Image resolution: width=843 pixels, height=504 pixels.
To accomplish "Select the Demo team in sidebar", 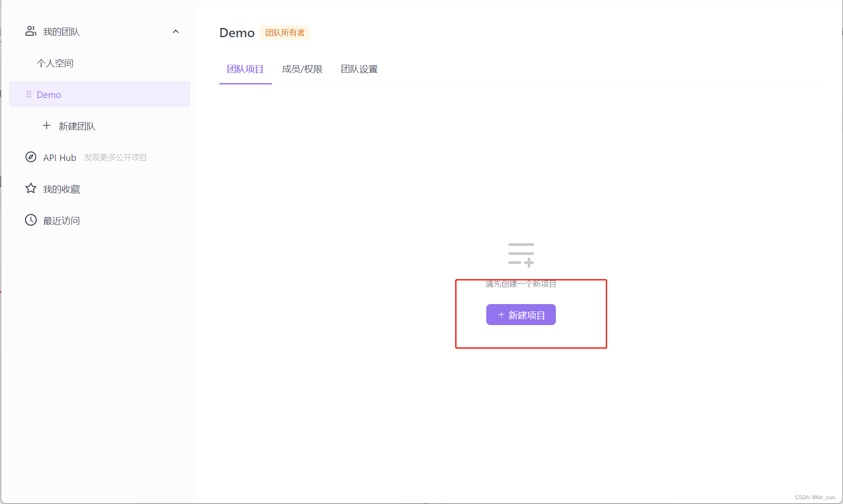I will pyautogui.click(x=100, y=94).
